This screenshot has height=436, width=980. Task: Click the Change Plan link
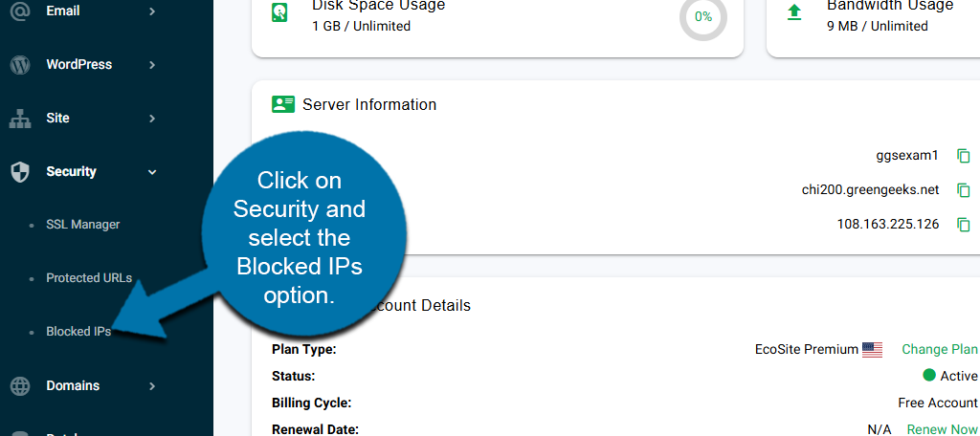tap(940, 349)
